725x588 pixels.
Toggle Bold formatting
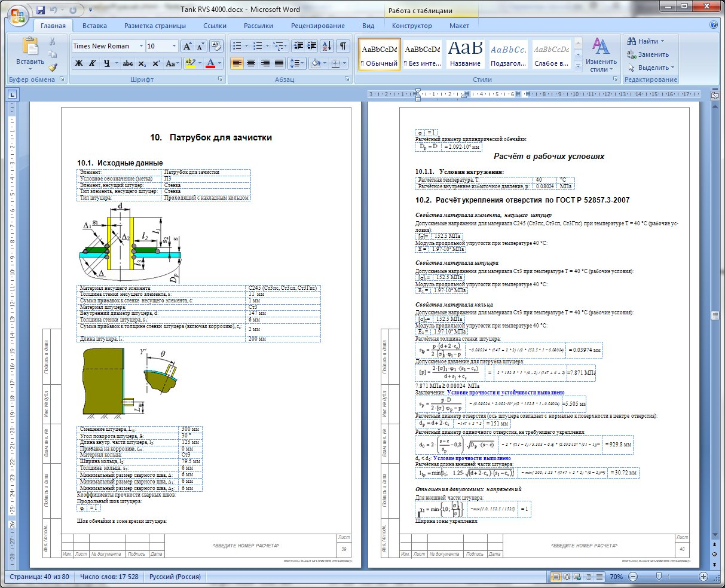click(79, 63)
